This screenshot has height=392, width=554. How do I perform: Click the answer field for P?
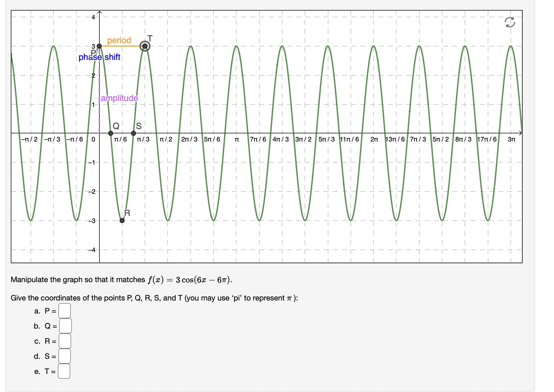tap(65, 311)
